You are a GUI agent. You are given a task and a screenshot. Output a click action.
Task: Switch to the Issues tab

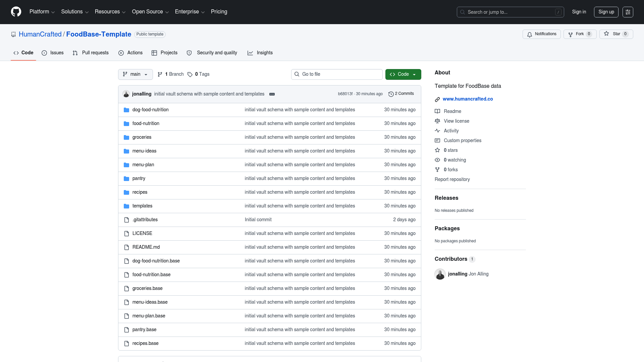[x=53, y=53]
